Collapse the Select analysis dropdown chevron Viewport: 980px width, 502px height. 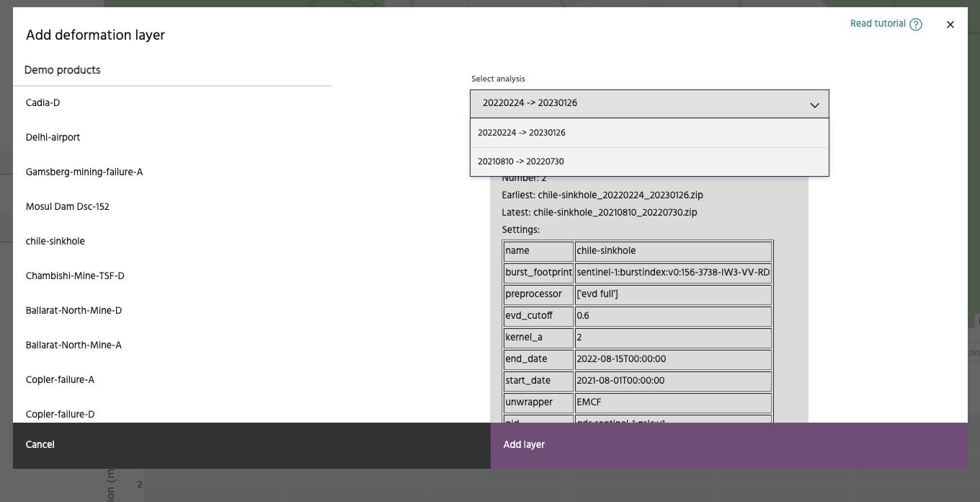pyautogui.click(x=814, y=105)
